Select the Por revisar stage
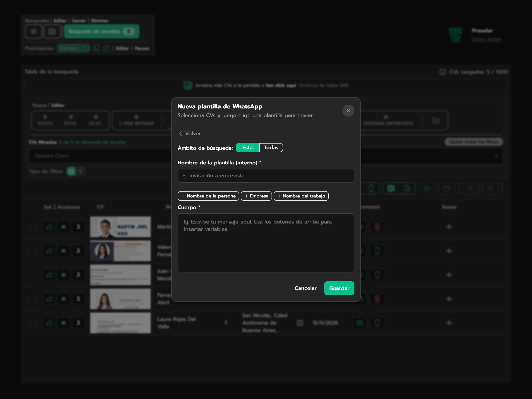 click(136, 120)
